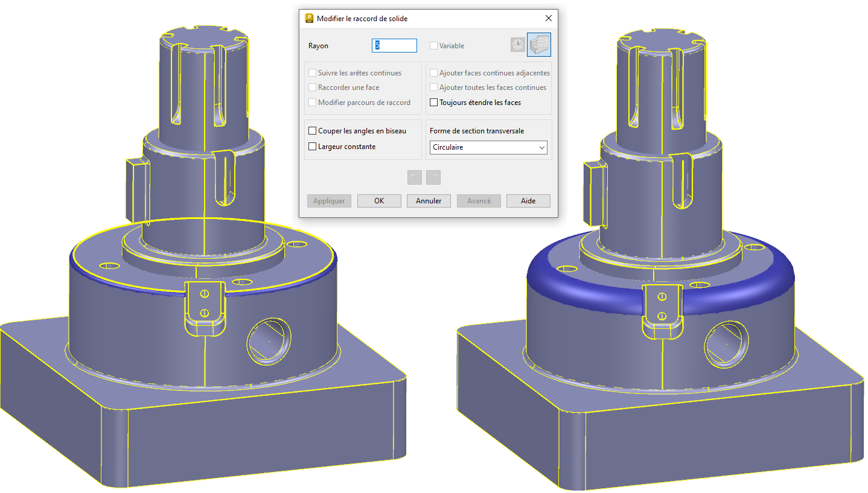Open help via the Aide button
The height and width of the screenshot is (493, 868).
click(528, 201)
